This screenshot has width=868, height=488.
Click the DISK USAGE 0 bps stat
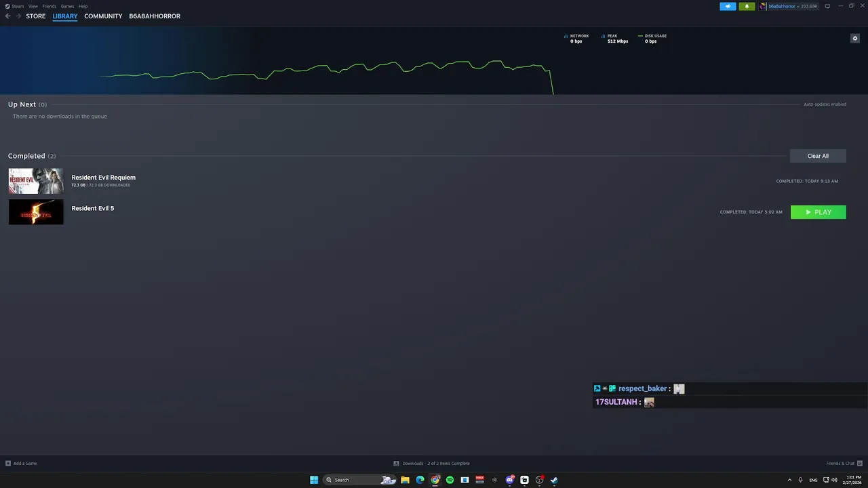[652, 39]
